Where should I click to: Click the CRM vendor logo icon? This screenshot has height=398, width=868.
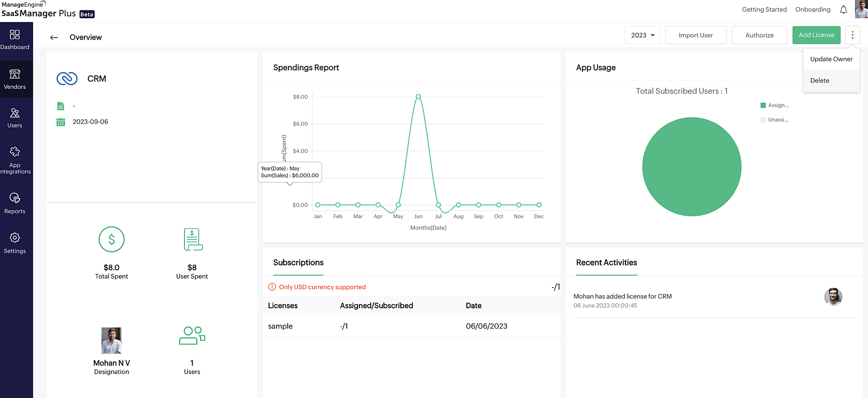coord(67,78)
